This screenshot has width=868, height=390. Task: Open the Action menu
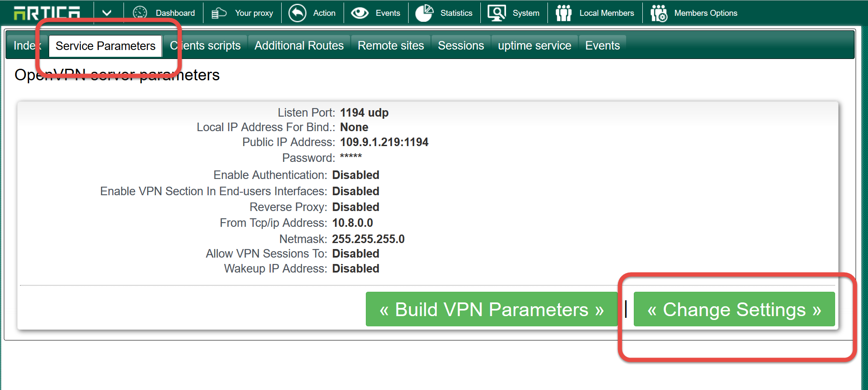point(324,13)
